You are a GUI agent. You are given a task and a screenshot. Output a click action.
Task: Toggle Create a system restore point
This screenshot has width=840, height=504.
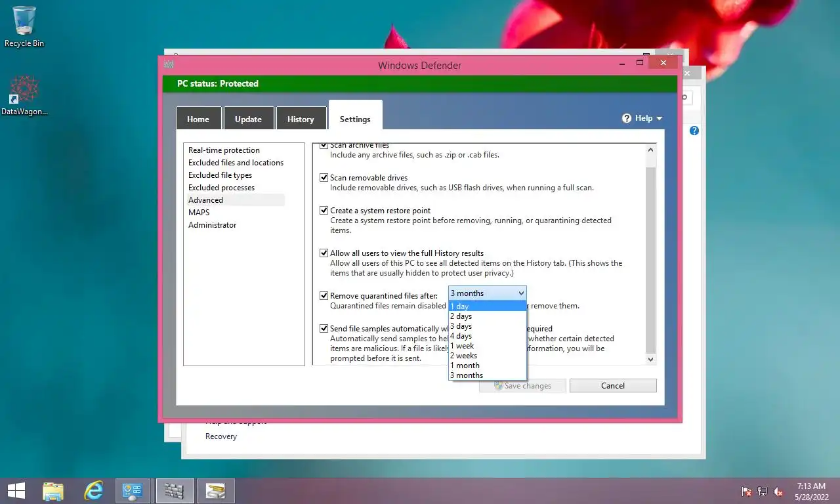[324, 210]
